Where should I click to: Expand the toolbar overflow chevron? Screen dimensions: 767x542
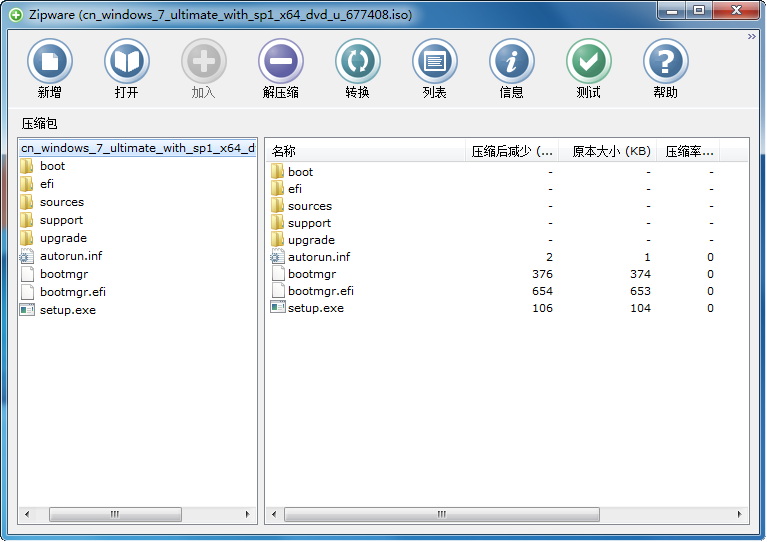point(751,37)
